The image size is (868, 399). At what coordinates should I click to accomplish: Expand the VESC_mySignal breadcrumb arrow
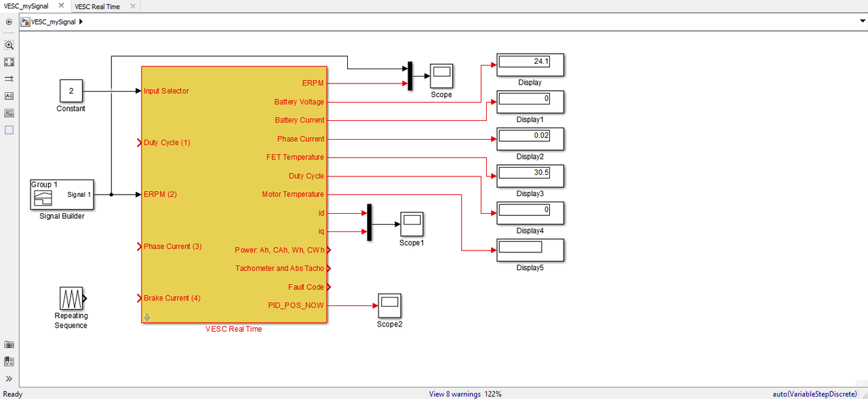click(x=81, y=22)
